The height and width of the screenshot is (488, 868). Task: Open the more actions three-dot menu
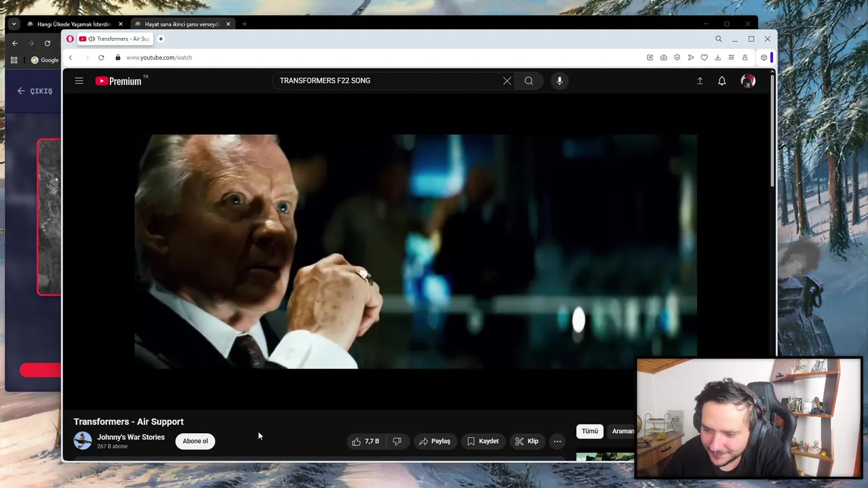(x=557, y=441)
